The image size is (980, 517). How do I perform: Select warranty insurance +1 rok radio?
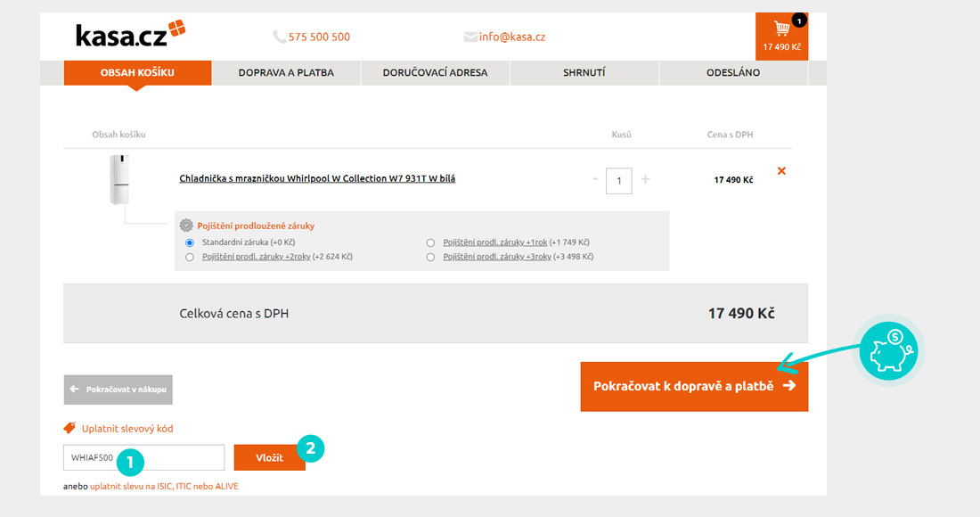coord(430,242)
